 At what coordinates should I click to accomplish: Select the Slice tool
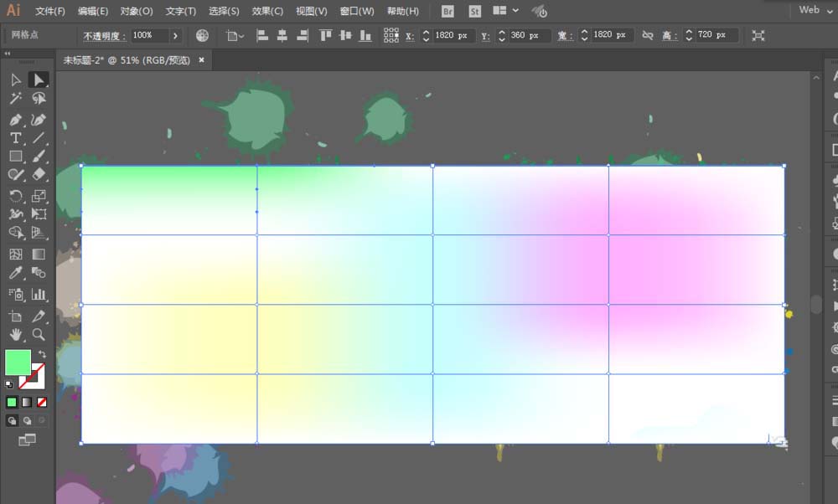pyautogui.click(x=39, y=316)
